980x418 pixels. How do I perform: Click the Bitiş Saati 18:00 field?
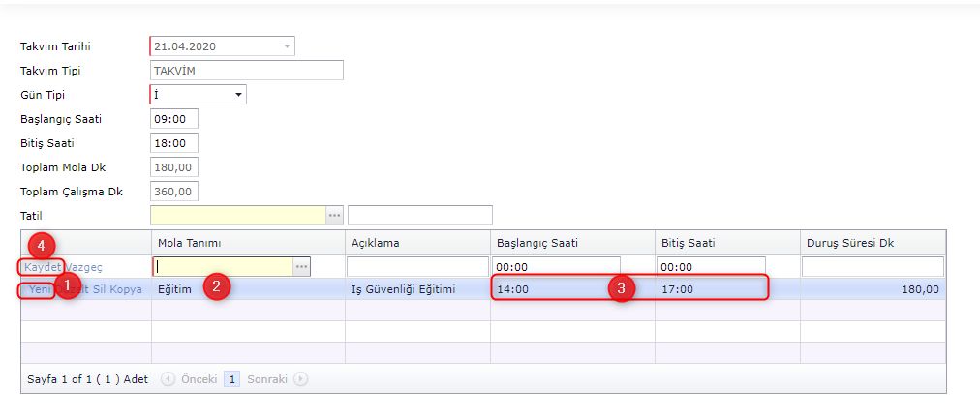pyautogui.click(x=174, y=143)
